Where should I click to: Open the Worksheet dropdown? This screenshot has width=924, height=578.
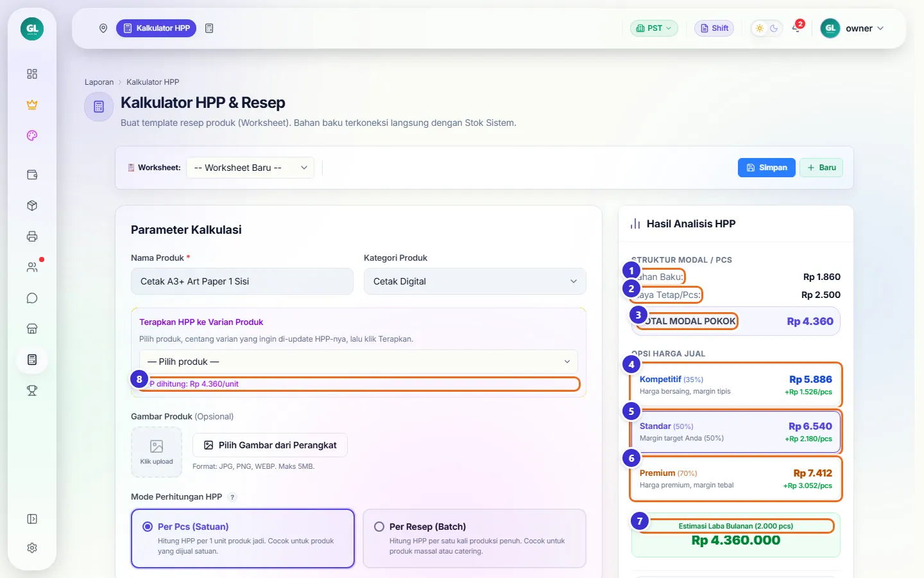coord(250,168)
